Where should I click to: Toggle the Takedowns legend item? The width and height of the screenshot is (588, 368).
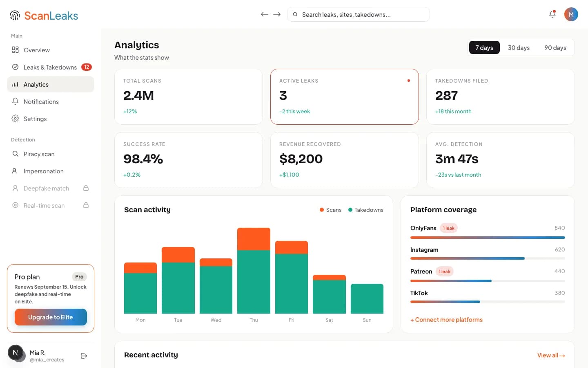click(x=365, y=210)
